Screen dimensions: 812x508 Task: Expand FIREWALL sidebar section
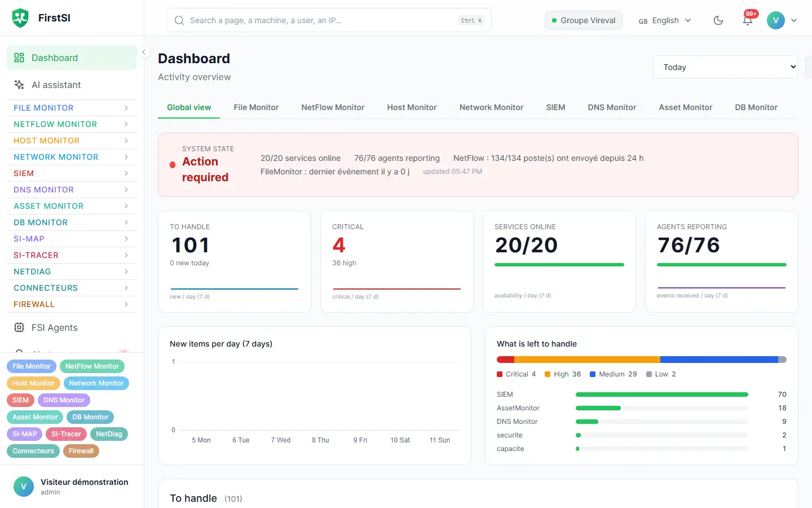tap(72, 304)
